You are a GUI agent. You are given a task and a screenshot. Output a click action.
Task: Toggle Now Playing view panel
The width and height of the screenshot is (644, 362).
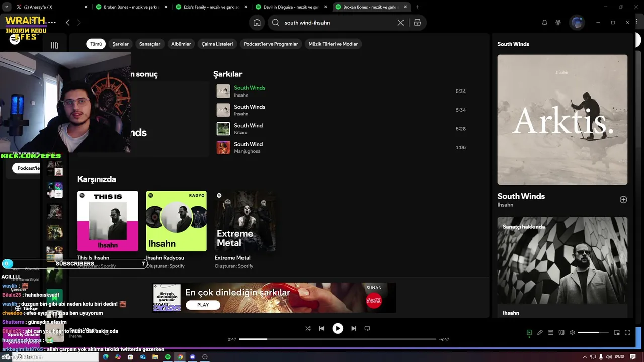click(x=529, y=332)
